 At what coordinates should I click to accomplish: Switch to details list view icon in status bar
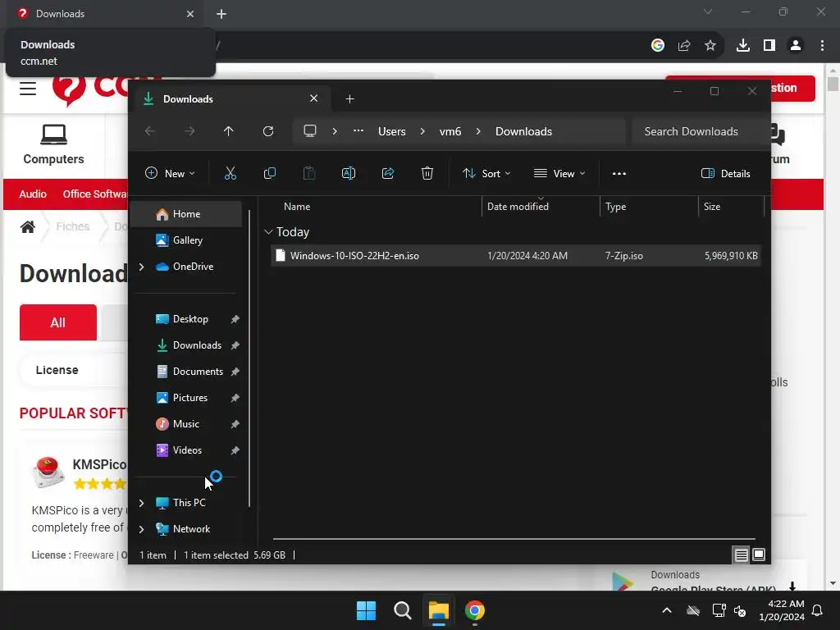point(741,555)
